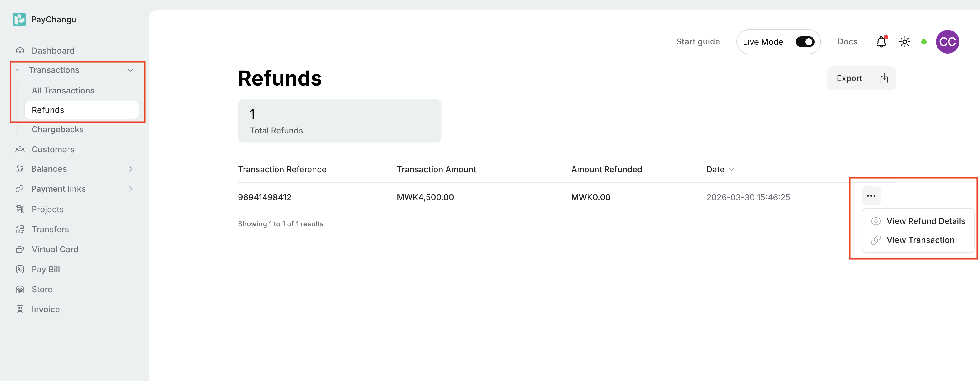The height and width of the screenshot is (381, 980).
Task: Open Virtual Card from sidebar
Action: click(x=55, y=249)
